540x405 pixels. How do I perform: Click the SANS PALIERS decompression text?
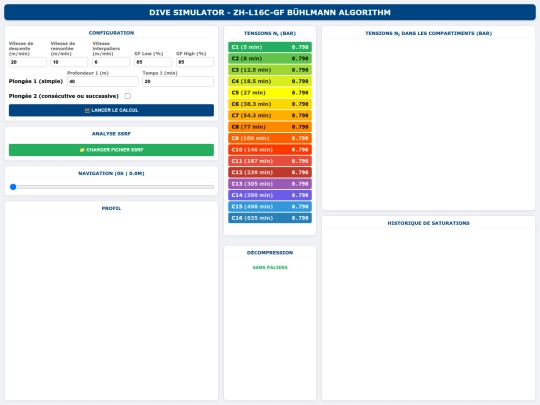(270, 268)
